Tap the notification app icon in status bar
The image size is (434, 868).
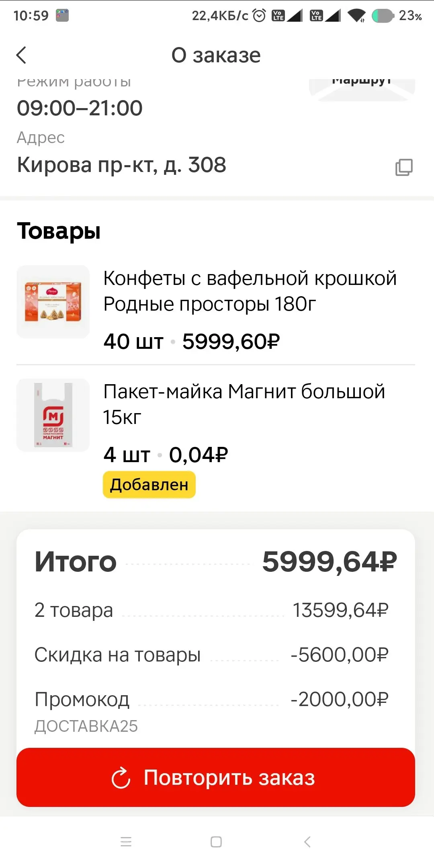62,16
